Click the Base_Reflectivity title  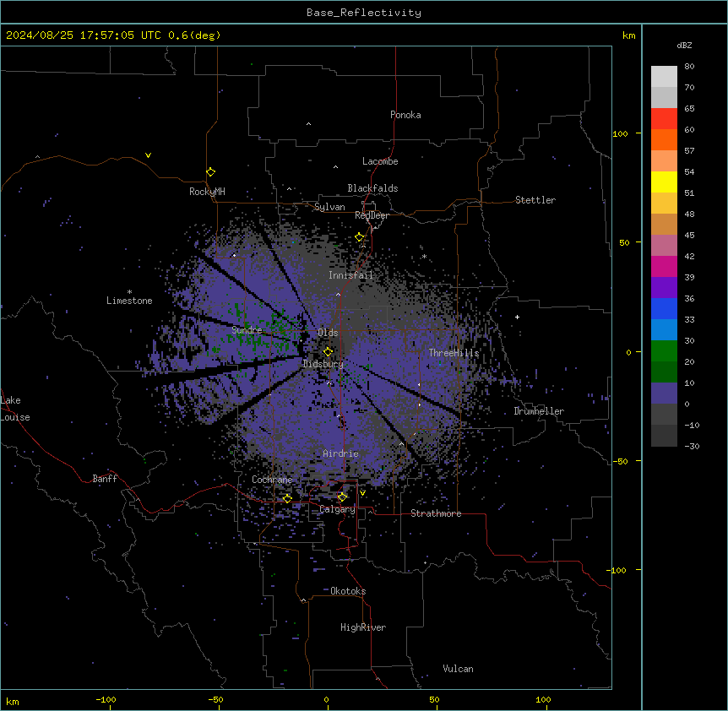(364, 13)
